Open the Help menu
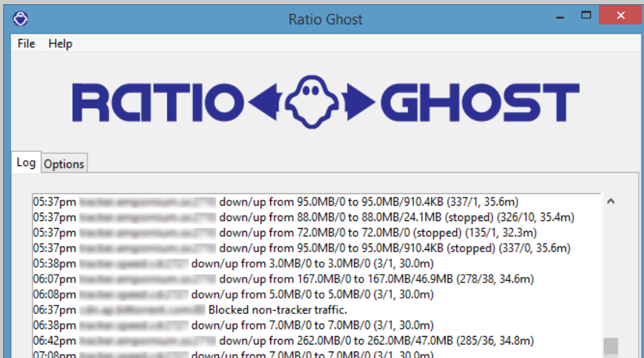Screen dimensions: 644x358 pos(62,43)
